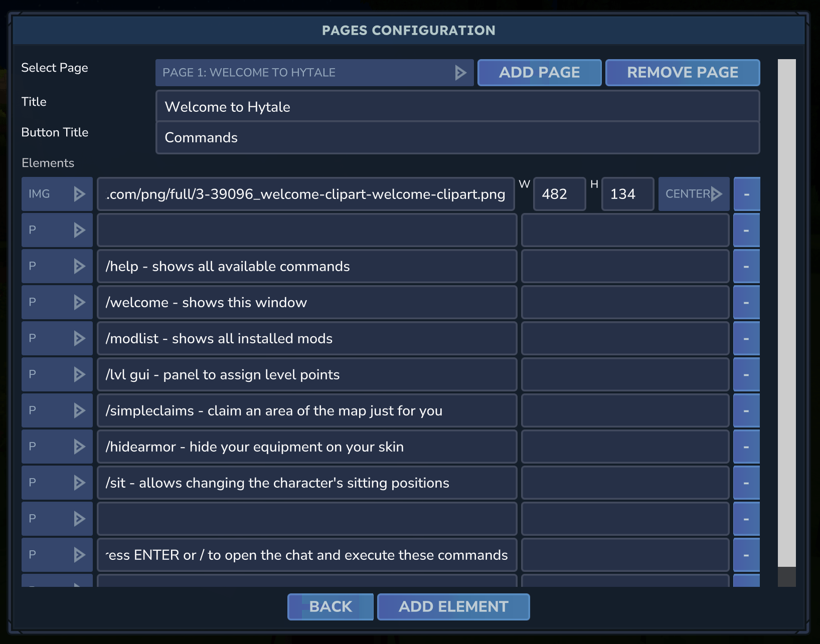Click ADD ELEMENT at the bottom
The width and height of the screenshot is (820, 644).
pyautogui.click(x=453, y=606)
